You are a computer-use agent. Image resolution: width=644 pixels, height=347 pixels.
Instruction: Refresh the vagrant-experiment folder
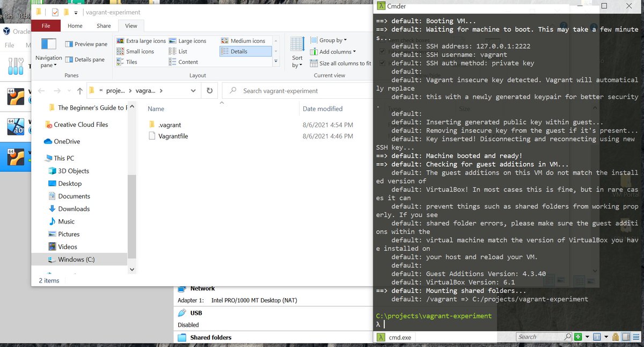coord(209,91)
